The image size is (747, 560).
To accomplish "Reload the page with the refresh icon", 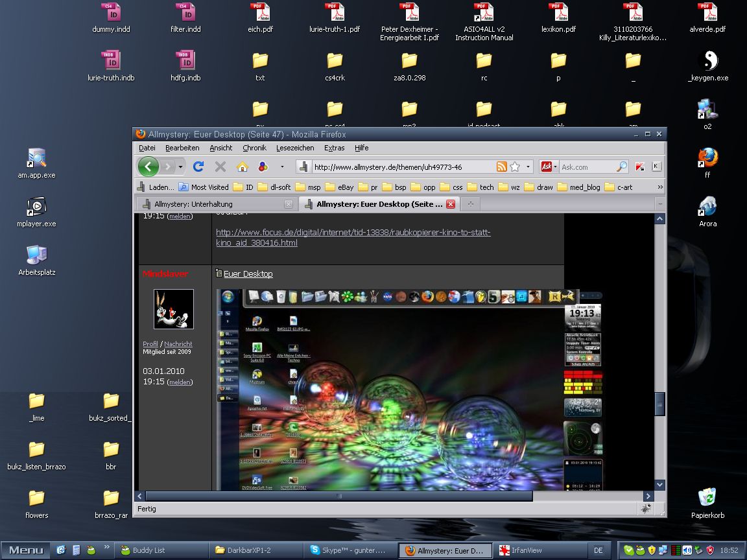I will 198,167.
